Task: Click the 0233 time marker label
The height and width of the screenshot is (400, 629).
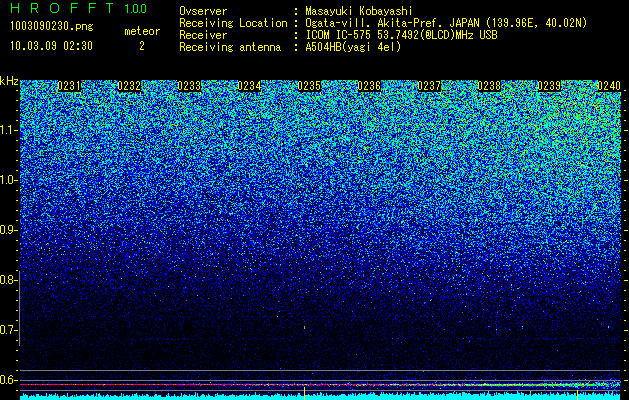Action: click(x=189, y=86)
